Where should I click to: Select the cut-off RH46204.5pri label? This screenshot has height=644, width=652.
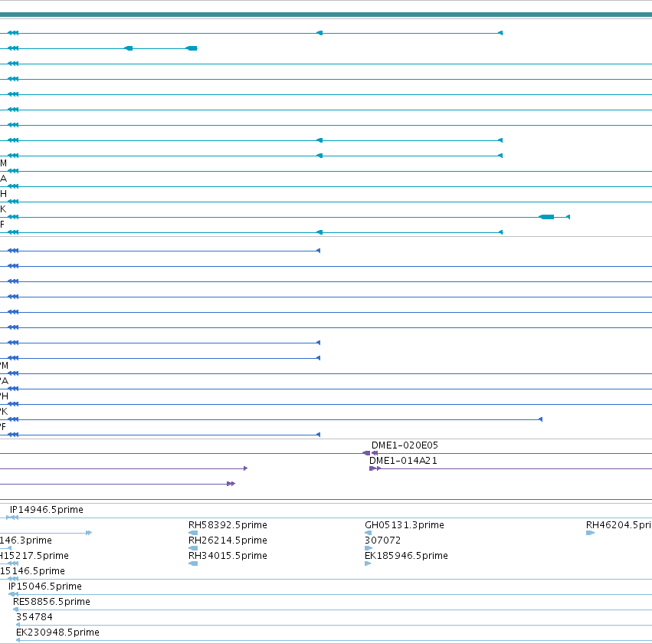[x=619, y=525]
